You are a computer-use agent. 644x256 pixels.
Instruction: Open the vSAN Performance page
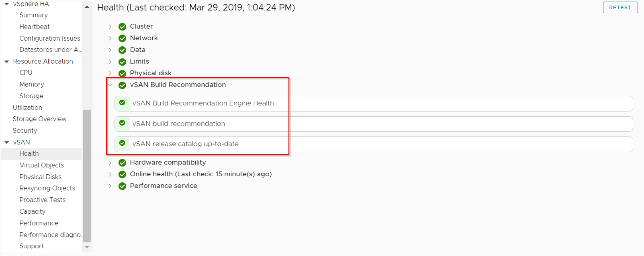[39, 223]
